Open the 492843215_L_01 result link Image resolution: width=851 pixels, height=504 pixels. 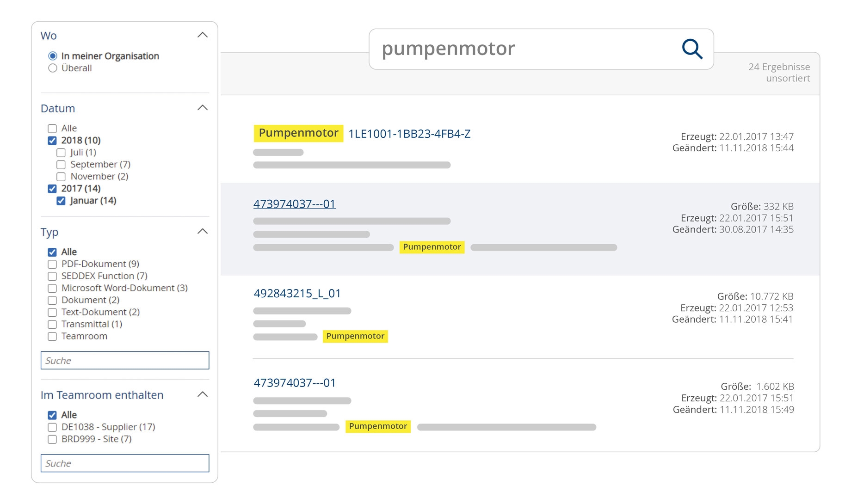[297, 294]
